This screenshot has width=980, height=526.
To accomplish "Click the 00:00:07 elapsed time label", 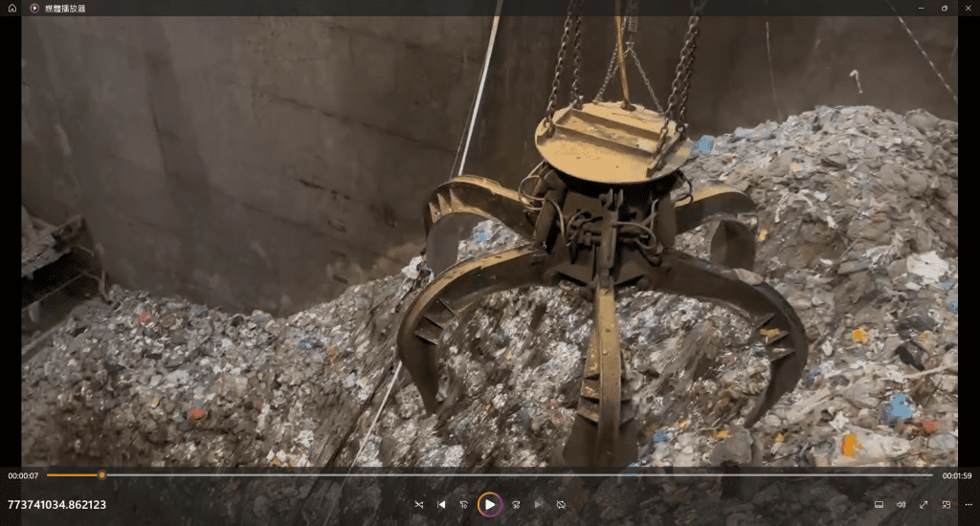I will [23, 475].
